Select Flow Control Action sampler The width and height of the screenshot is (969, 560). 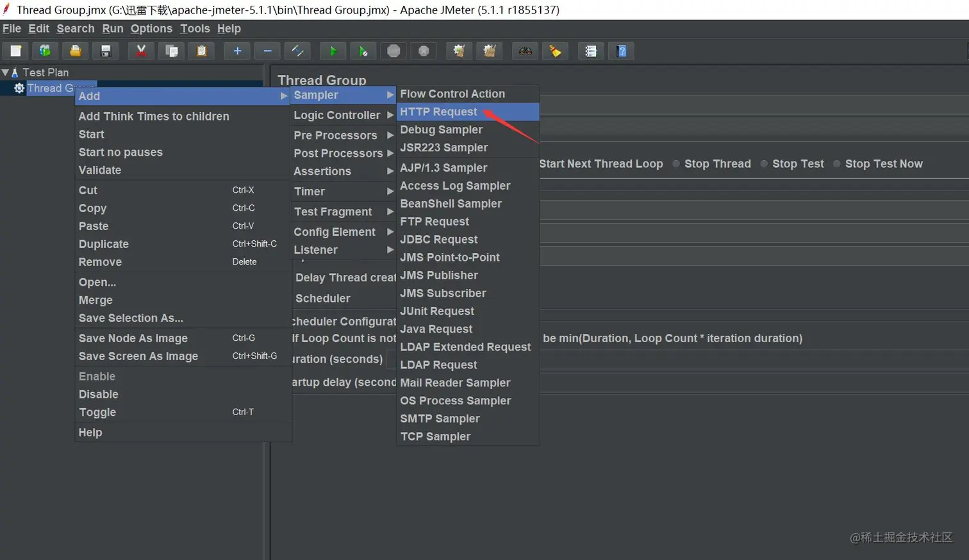468,94
